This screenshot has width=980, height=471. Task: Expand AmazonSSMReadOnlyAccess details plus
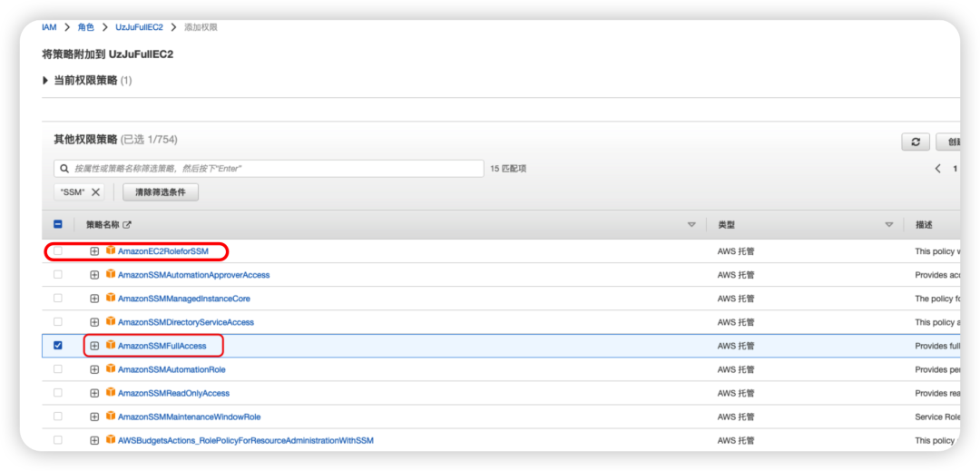tap(94, 393)
